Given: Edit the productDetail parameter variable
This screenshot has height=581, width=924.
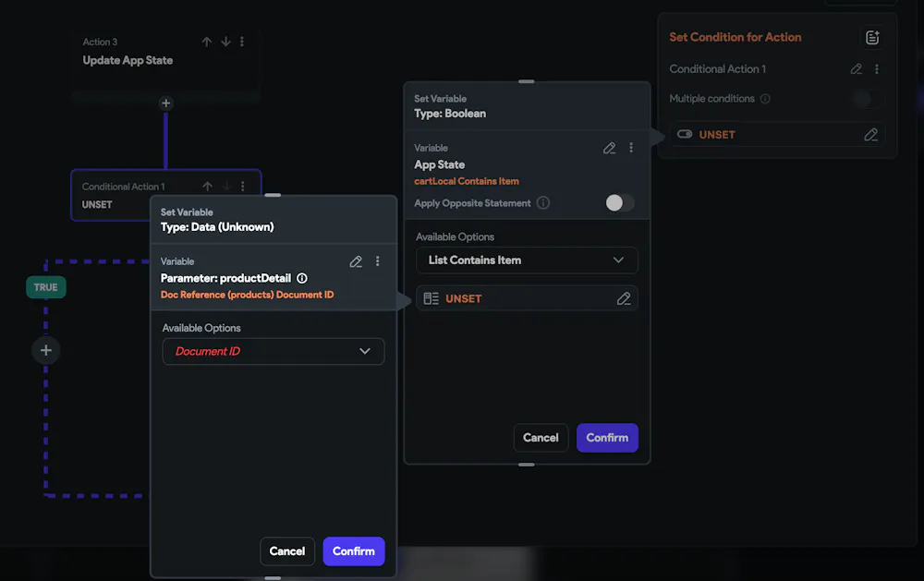Looking at the screenshot, I should pyautogui.click(x=356, y=261).
